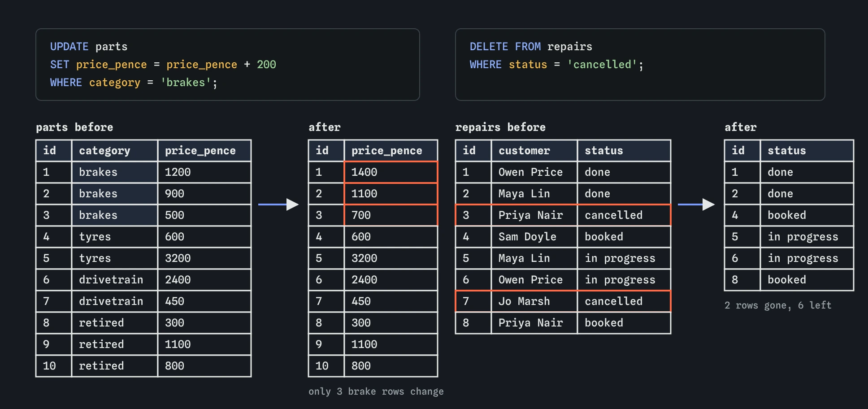Click the 'brakes' string in WHERE clause
Viewport: 868px width, 409px height.
point(186,83)
